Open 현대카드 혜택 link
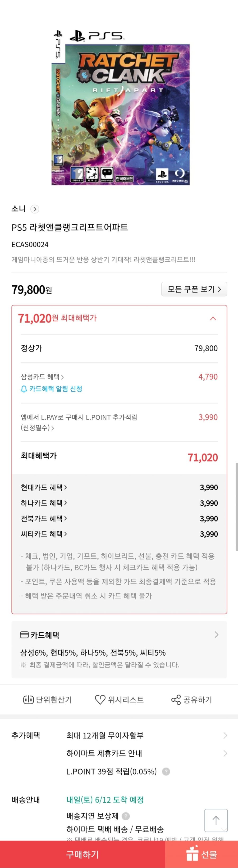The width and height of the screenshot is (238, 868). click(44, 487)
